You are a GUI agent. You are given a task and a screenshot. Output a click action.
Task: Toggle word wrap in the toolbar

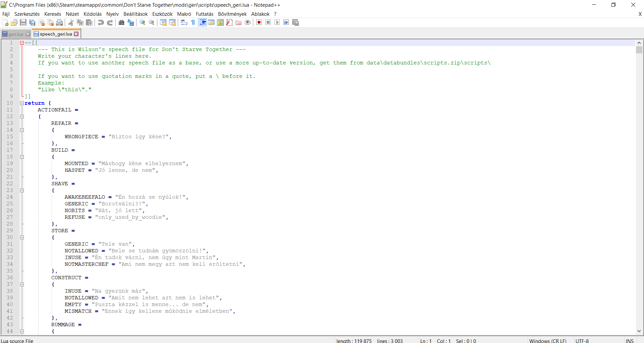[x=184, y=22]
